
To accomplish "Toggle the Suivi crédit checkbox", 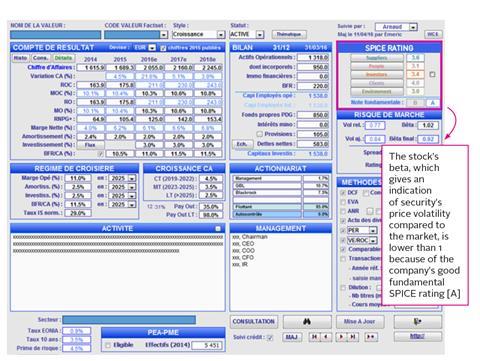I will 270,338.
